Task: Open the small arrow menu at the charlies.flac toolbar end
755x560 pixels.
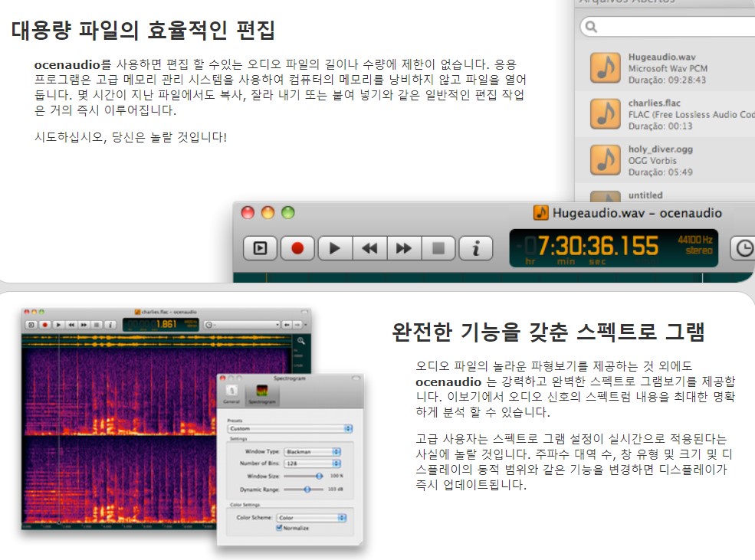Action: click(306, 325)
